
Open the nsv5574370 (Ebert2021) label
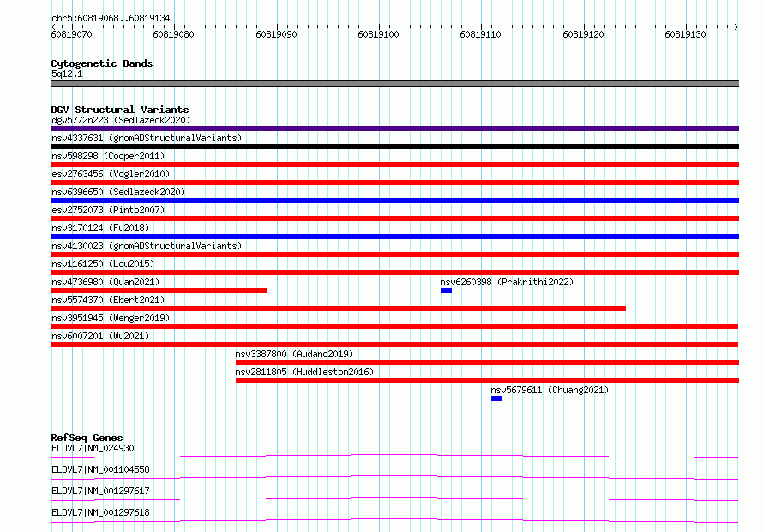(x=108, y=300)
